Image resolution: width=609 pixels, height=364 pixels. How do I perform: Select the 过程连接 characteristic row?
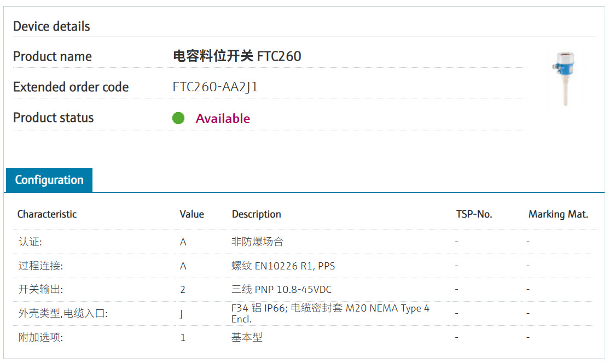tap(40, 266)
